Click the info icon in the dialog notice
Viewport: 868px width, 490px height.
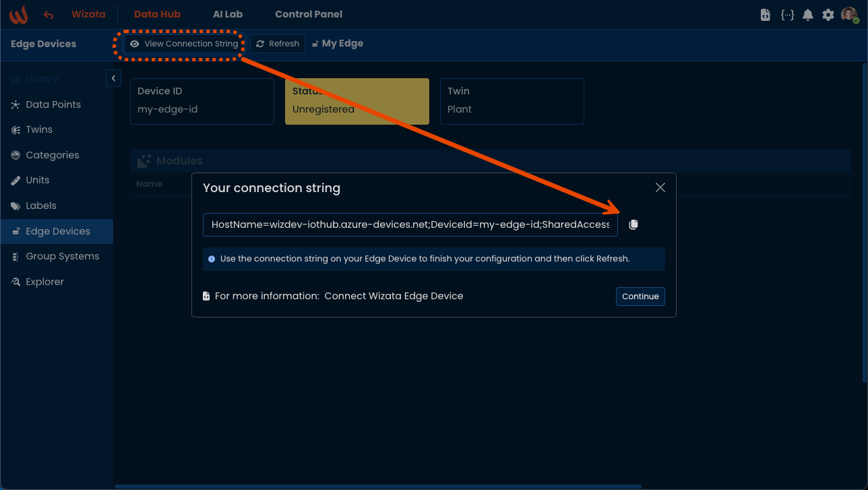click(212, 259)
